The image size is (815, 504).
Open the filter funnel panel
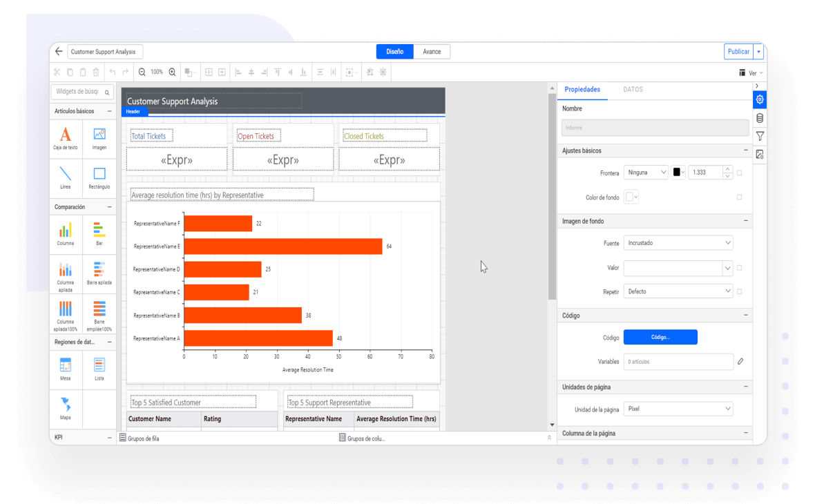[760, 136]
